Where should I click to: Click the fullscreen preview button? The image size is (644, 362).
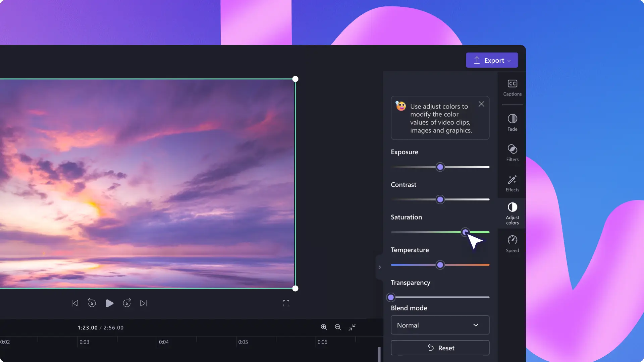pyautogui.click(x=286, y=303)
